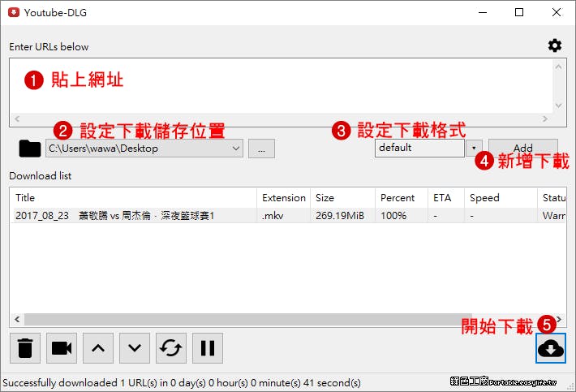
Task: Click the 'default' format field
Action: 419,148
